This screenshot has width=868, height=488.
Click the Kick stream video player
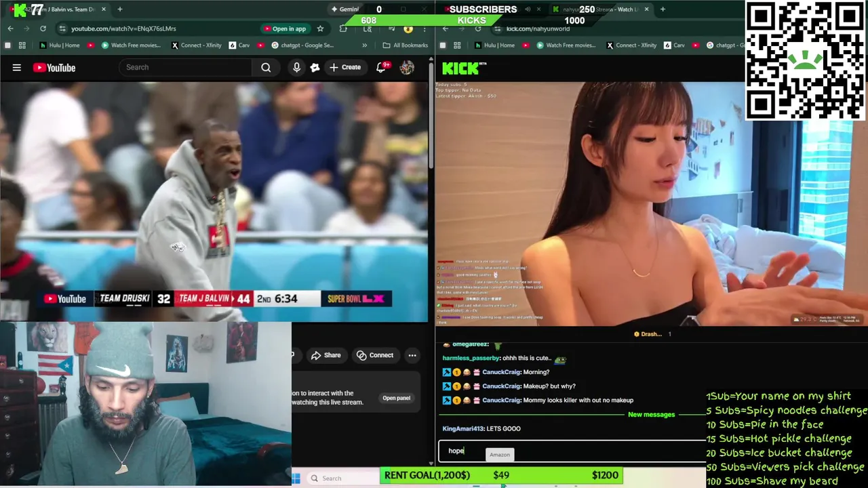651,203
